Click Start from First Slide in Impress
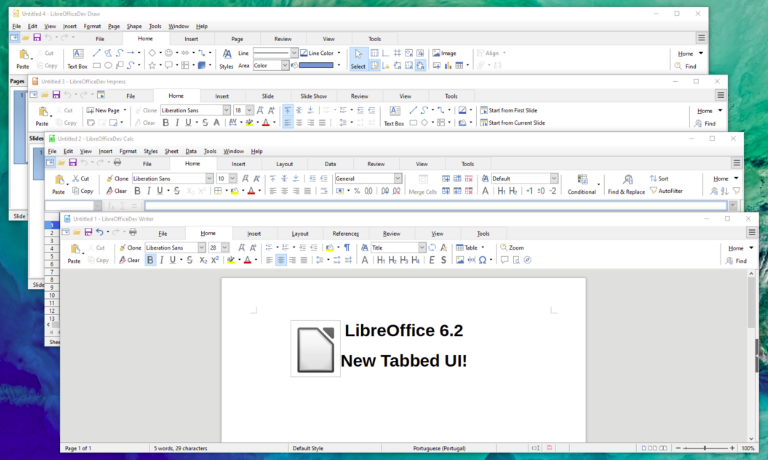This screenshot has height=460, width=768. [509, 110]
